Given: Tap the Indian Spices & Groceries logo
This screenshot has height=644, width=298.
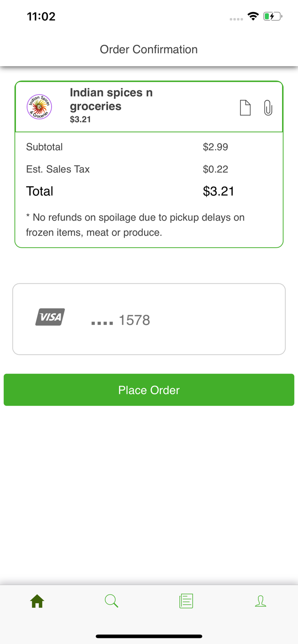Looking at the screenshot, I should coord(40,107).
